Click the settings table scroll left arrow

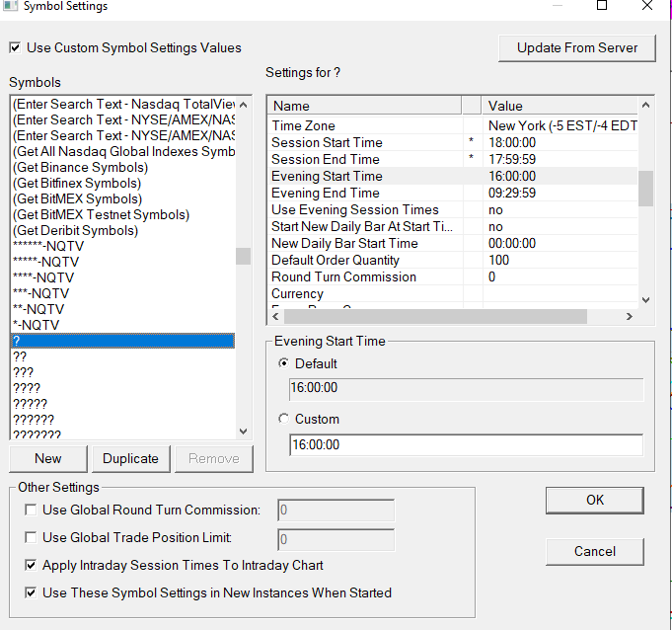click(x=275, y=317)
